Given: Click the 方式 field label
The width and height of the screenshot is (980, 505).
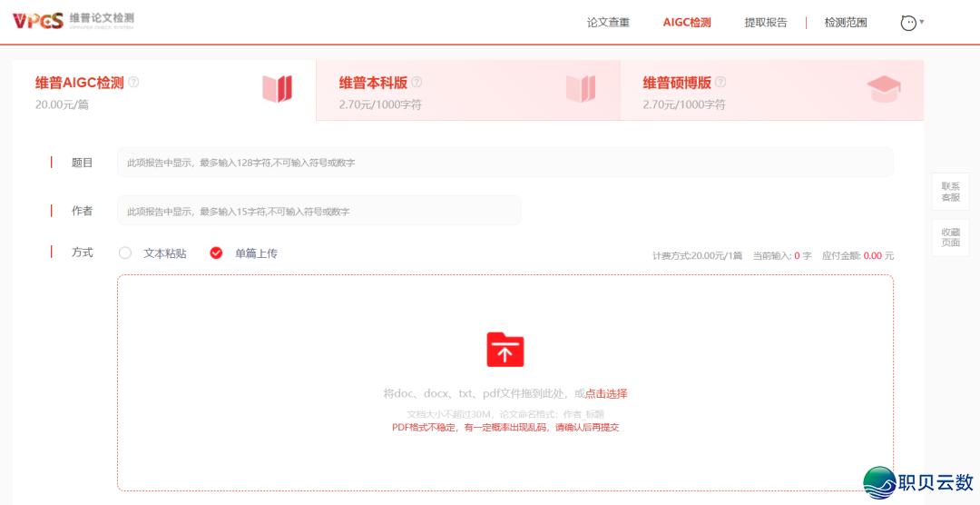Looking at the screenshot, I should click(x=82, y=252).
